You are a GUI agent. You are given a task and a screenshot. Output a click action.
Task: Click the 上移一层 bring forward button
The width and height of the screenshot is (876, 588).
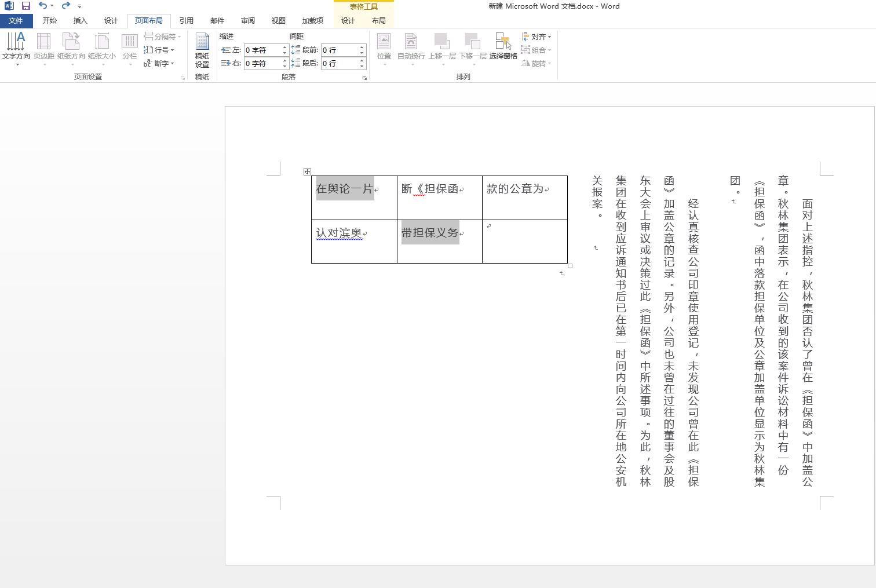click(x=442, y=49)
